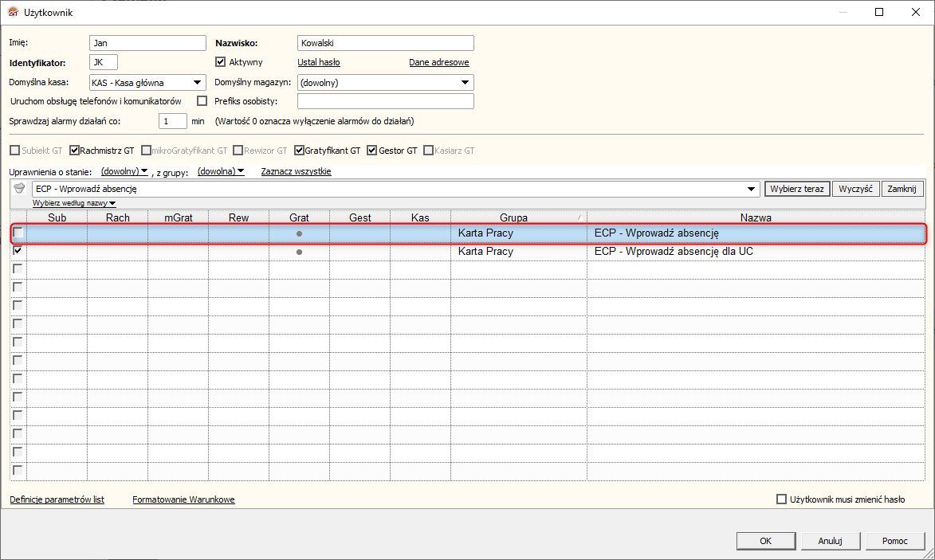Image resolution: width=935 pixels, height=560 pixels.
Task: Click the Zaznacz wszystkie link
Action: 296,171
